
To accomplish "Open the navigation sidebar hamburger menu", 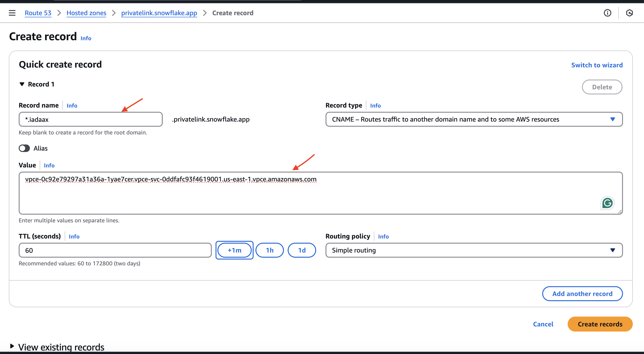I will [12, 13].
